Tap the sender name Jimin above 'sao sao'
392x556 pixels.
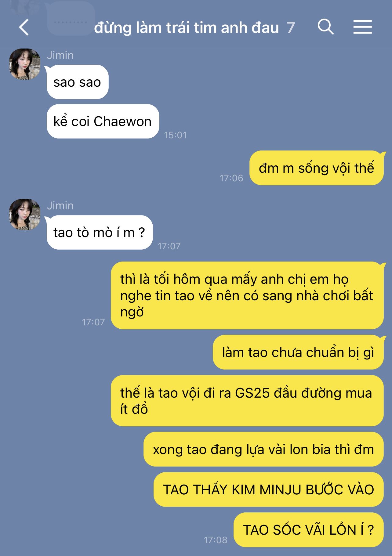60,55
